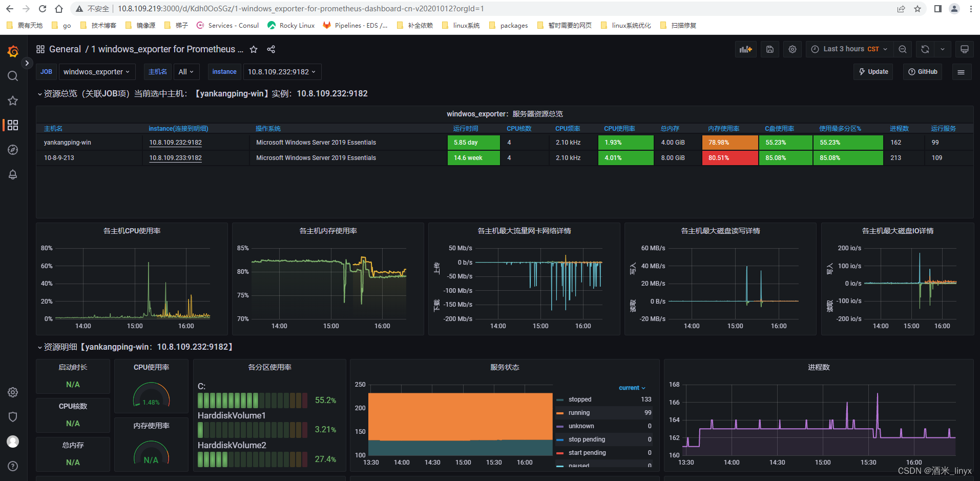The image size is (980, 481).
Task: Collapse the 资源明细 row
Action: tap(39, 347)
